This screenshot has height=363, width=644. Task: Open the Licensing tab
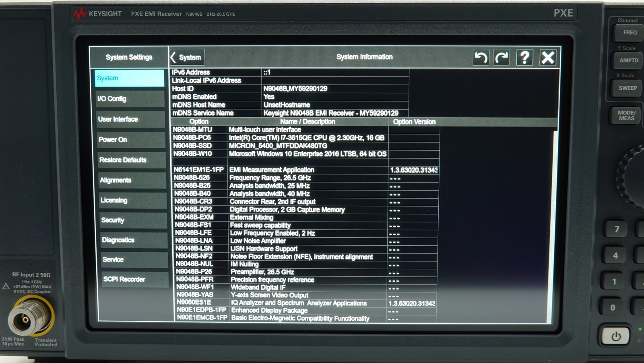[x=133, y=200]
